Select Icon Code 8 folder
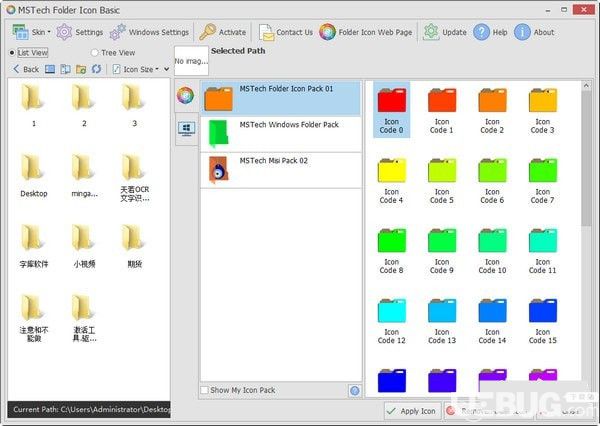The height and width of the screenshot is (426, 600). [391, 250]
